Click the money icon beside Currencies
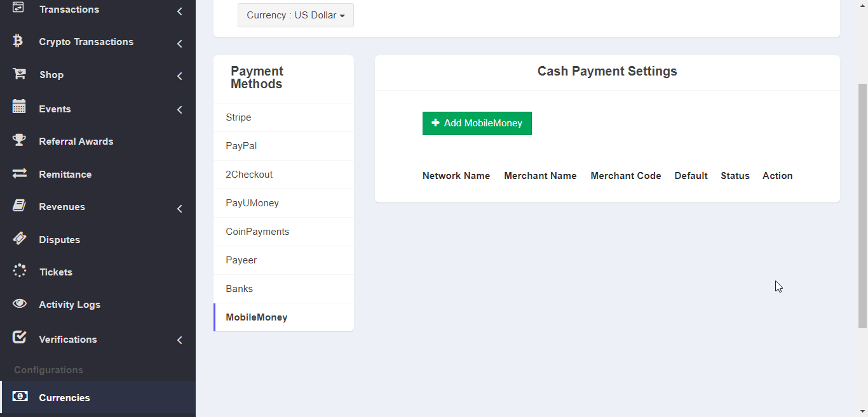Viewport: 868px width, 417px height. pos(19,397)
